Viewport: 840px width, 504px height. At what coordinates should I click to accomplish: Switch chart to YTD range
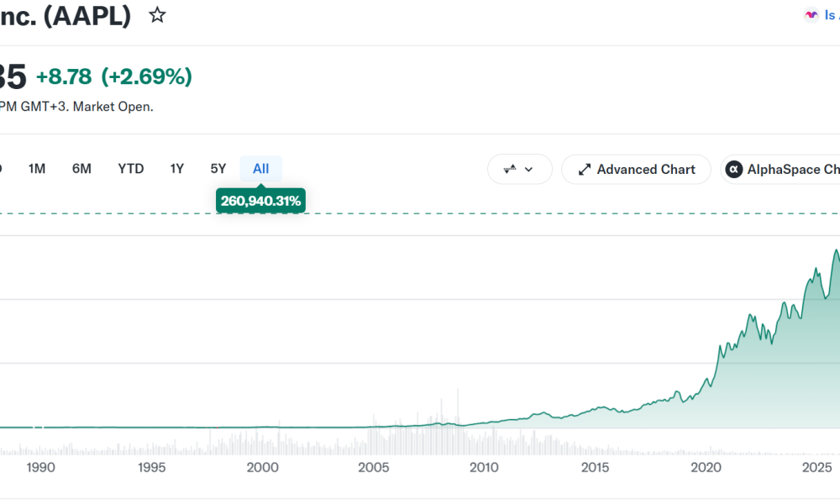[x=131, y=169]
